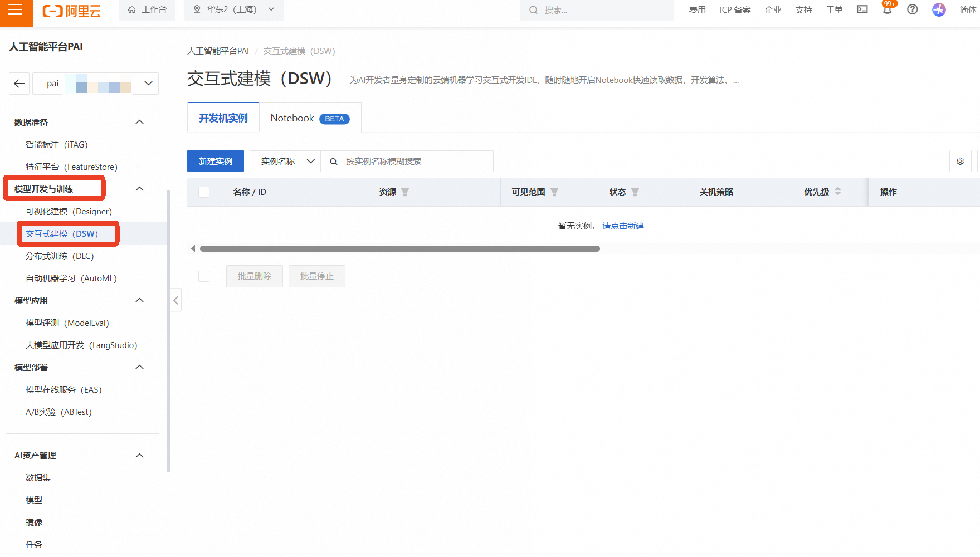Click the table horizontal scrollbar
This screenshot has height=557, width=980.
(400, 249)
